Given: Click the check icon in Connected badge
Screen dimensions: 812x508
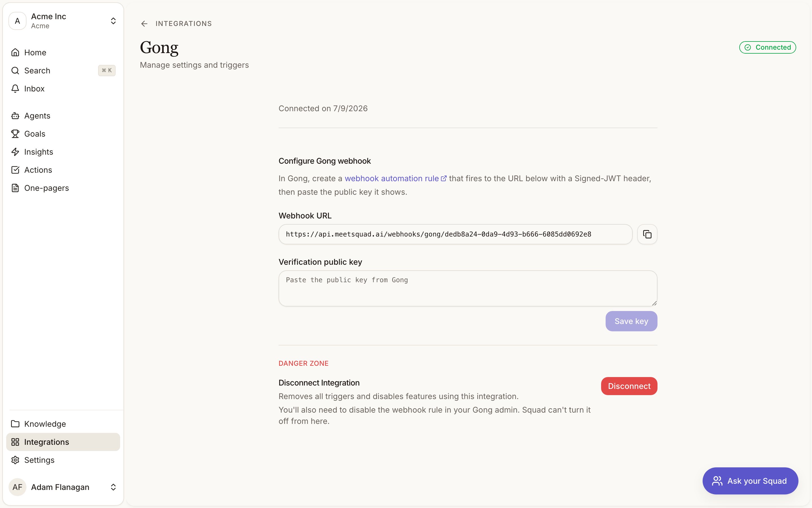Looking at the screenshot, I should pos(748,47).
